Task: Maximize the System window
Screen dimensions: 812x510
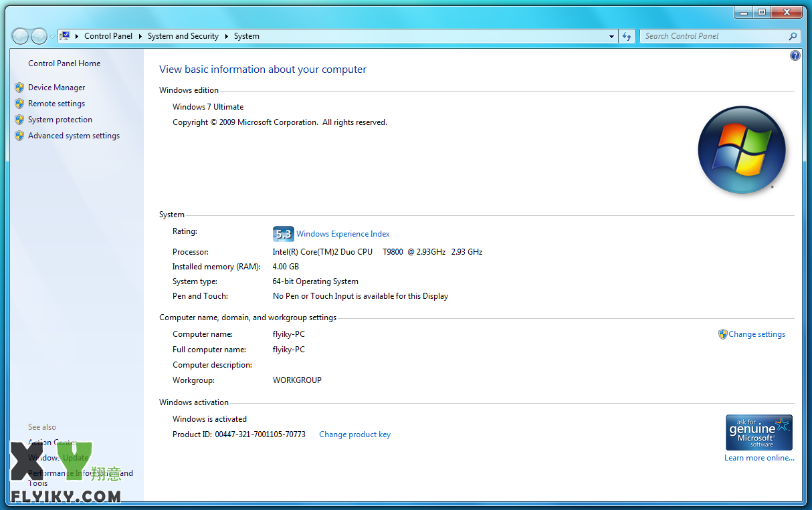Action: click(762, 12)
